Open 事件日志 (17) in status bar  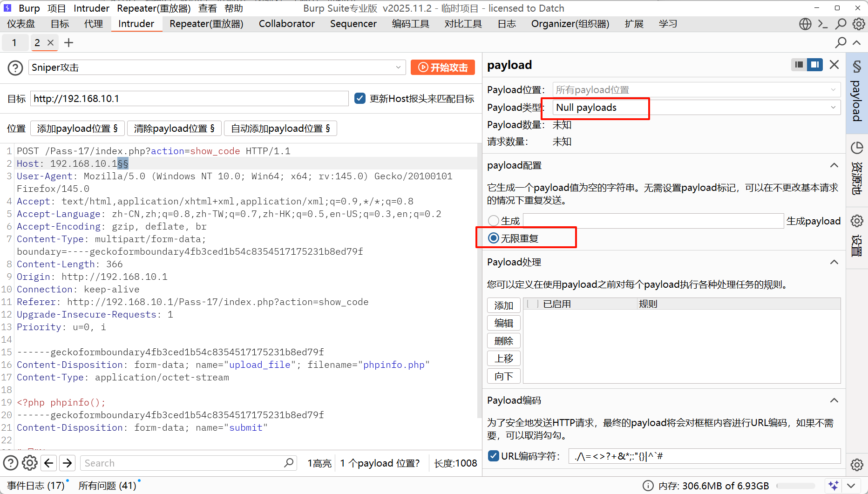36,486
